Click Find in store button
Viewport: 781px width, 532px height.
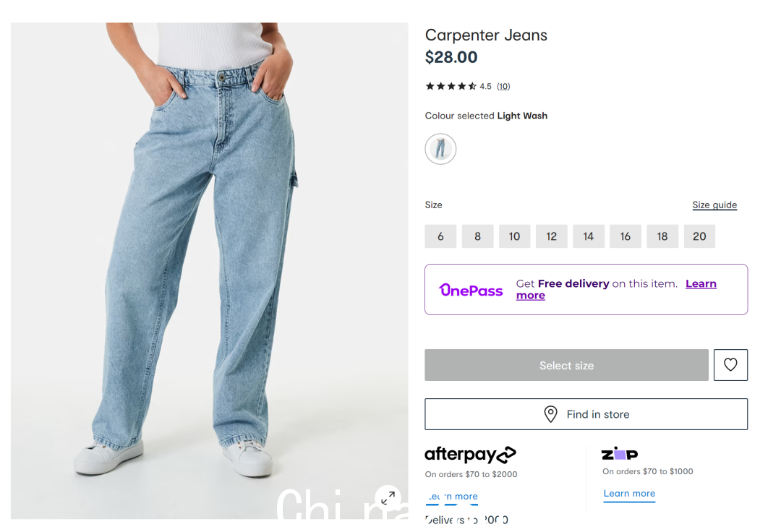(x=586, y=414)
